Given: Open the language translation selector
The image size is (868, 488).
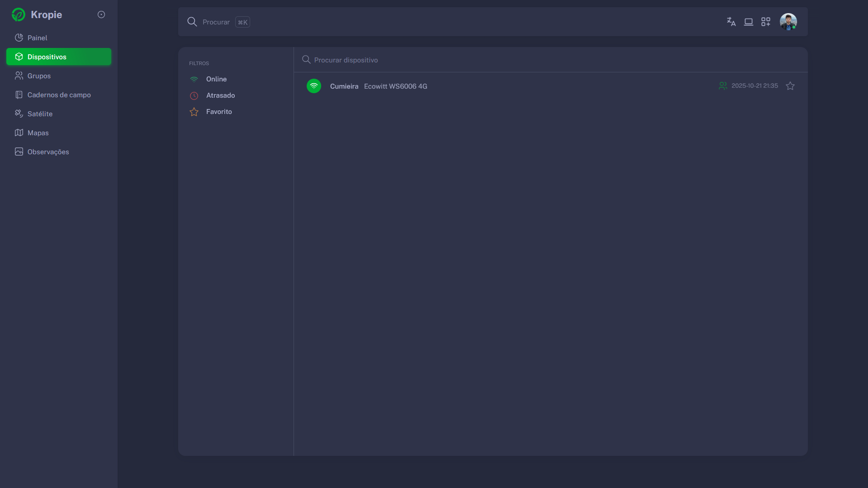Looking at the screenshot, I should click(731, 22).
